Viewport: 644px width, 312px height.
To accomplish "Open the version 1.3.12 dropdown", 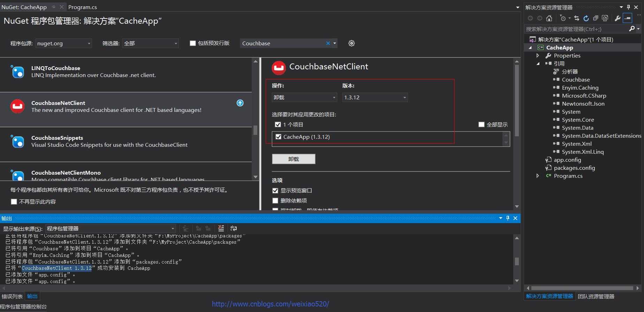I will 374,98.
